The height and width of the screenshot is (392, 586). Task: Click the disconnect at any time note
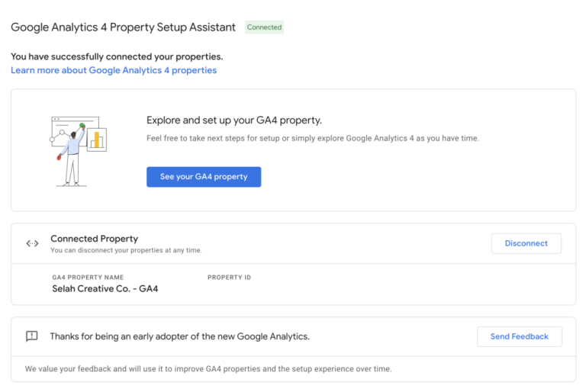tap(126, 250)
